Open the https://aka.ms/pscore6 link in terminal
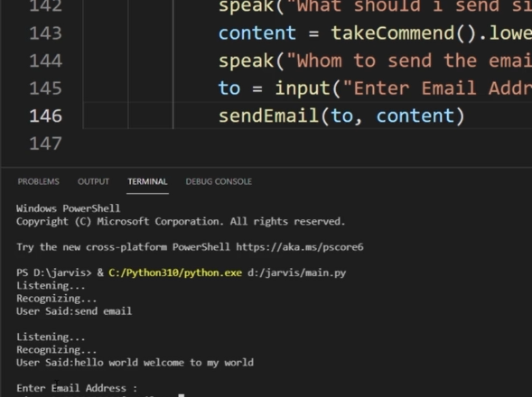The width and height of the screenshot is (532, 397). coord(300,247)
